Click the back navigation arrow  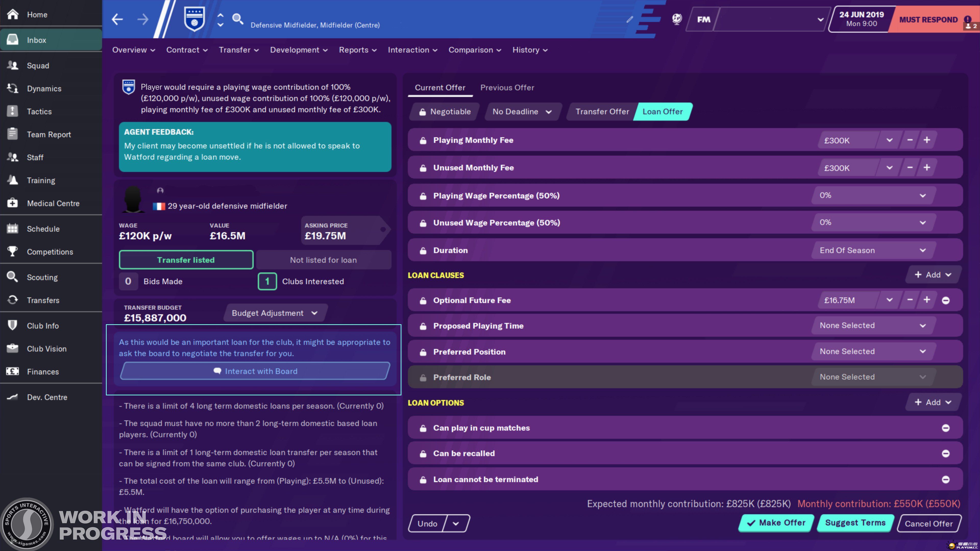117,19
